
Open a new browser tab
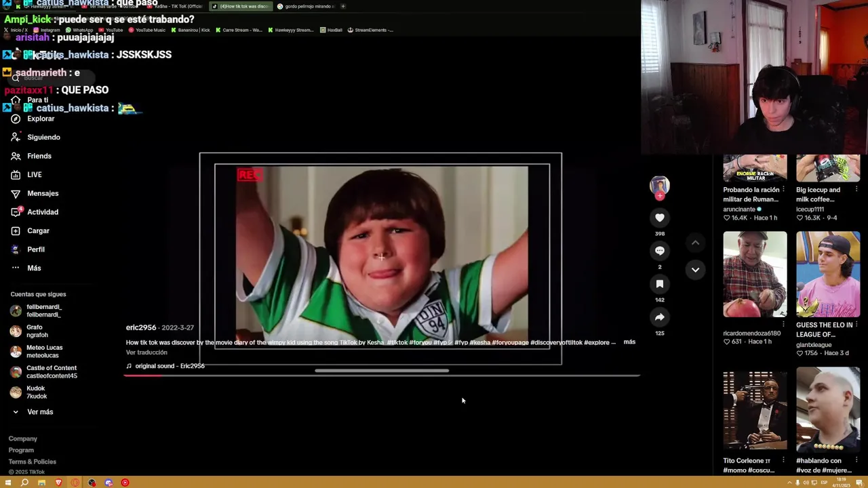coord(343,6)
